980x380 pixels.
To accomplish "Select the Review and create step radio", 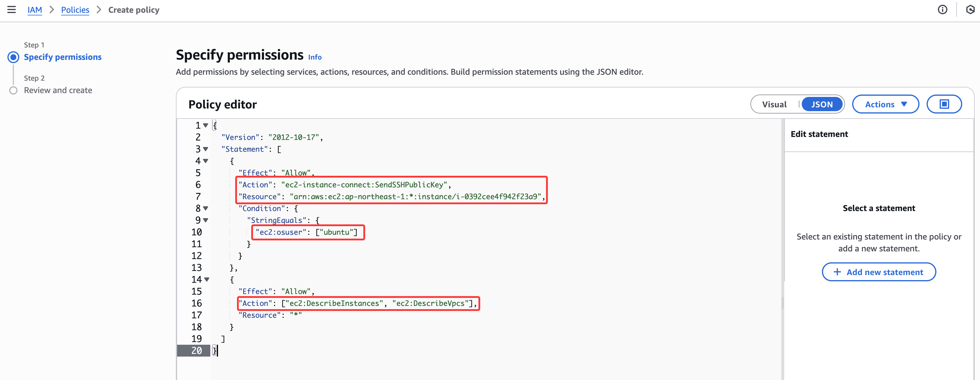I will click(x=13, y=90).
